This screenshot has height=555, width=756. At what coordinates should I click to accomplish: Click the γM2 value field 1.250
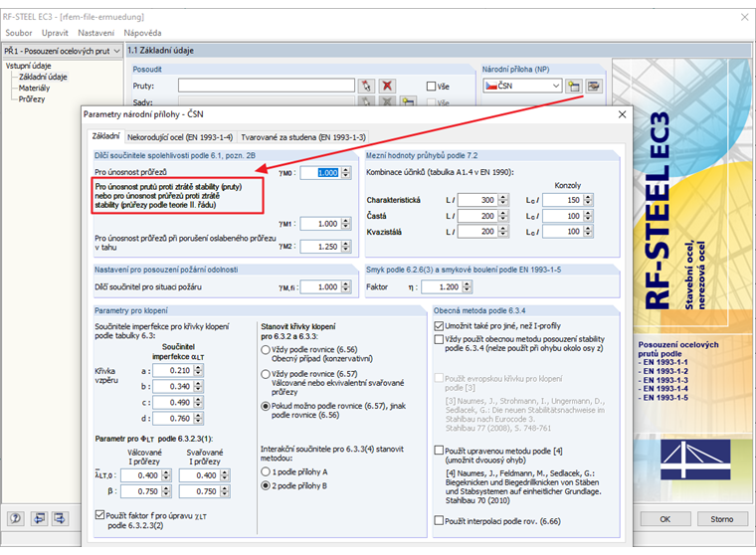320,247
